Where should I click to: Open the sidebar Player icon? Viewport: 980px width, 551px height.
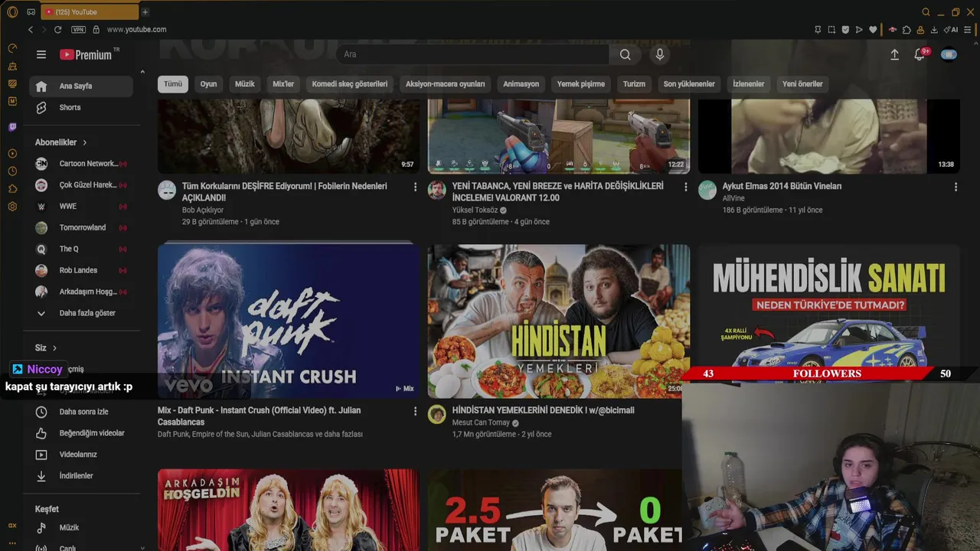[12, 153]
